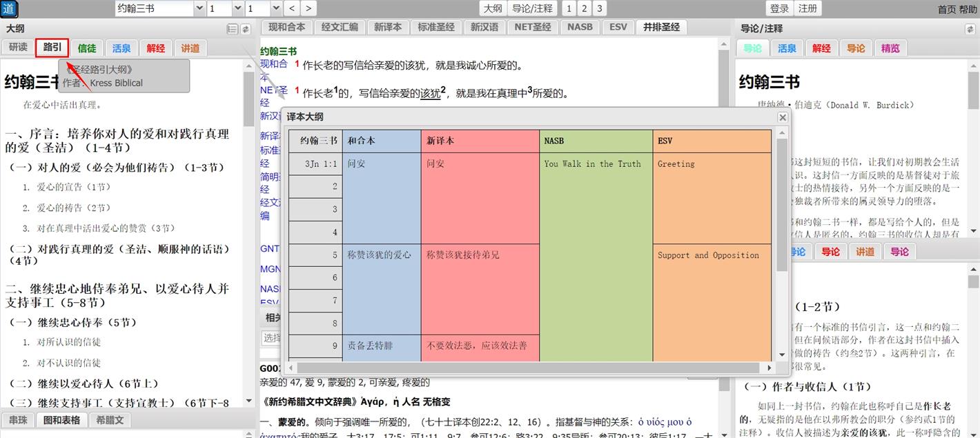The width and height of the screenshot is (980, 438).
Task: Switch to the 精览 tab in right panel
Action: (x=889, y=48)
